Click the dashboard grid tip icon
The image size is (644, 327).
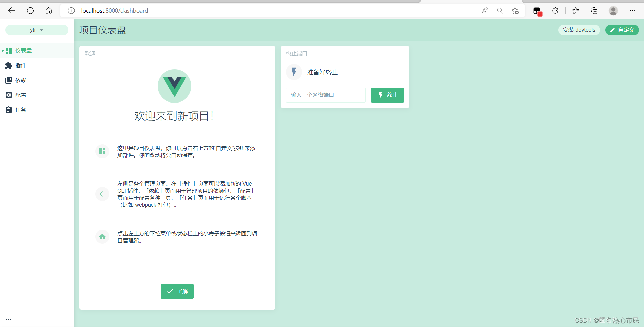click(102, 151)
